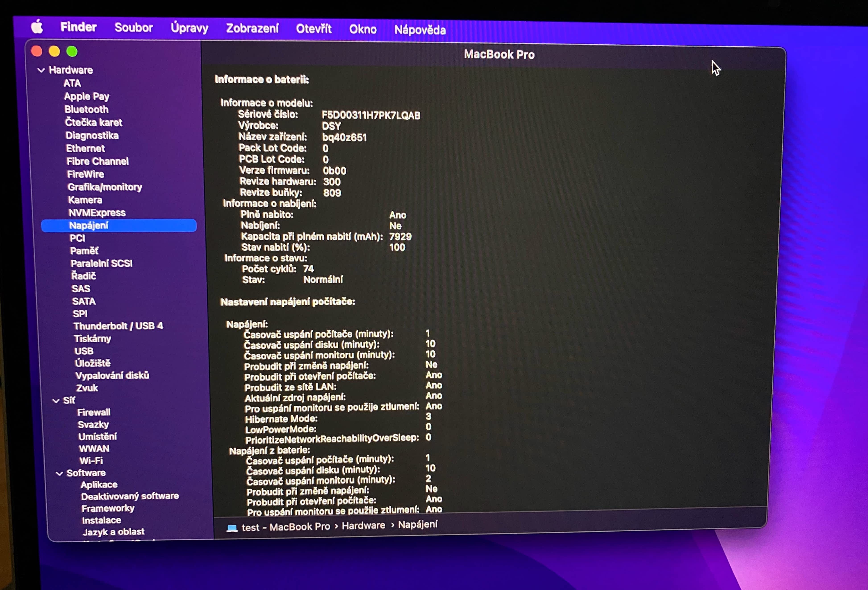
Task: Open the Zobrazení menu
Action: [x=252, y=28]
